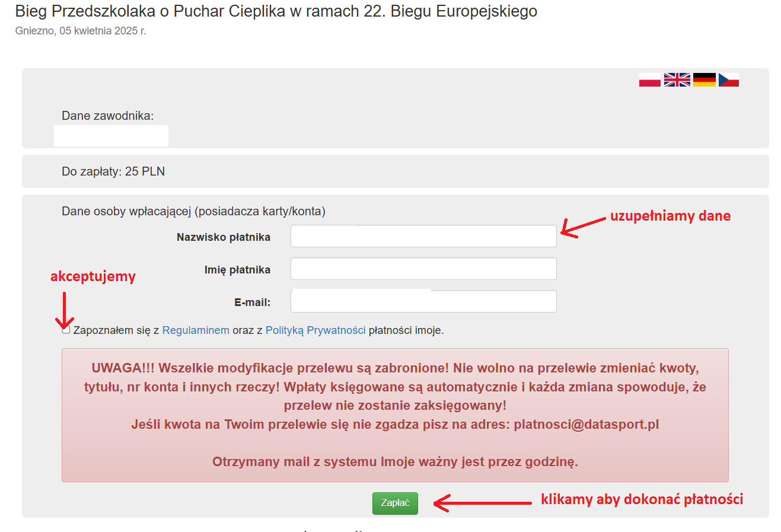Click the Czech flag icon
The width and height of the screenshot is (781, 532).
(x=729, y=79)
